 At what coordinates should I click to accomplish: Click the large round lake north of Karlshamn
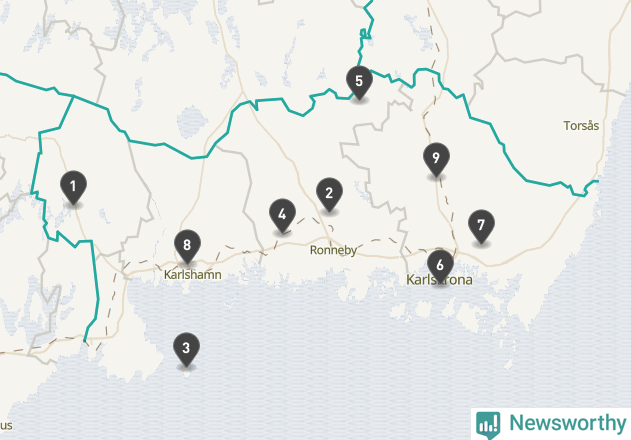pos(192,122)
